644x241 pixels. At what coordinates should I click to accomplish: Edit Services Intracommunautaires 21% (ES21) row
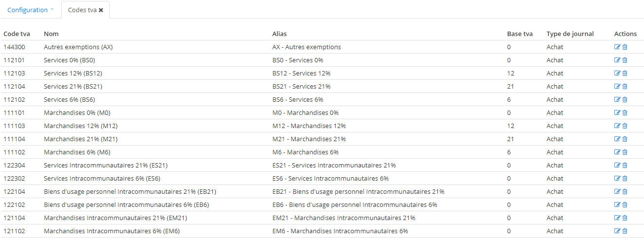point(617,166)
